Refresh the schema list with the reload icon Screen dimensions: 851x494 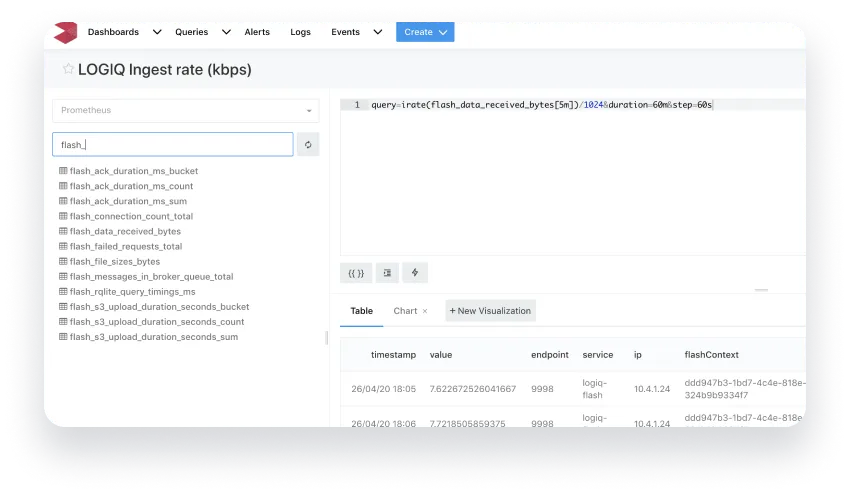point(308,144)
